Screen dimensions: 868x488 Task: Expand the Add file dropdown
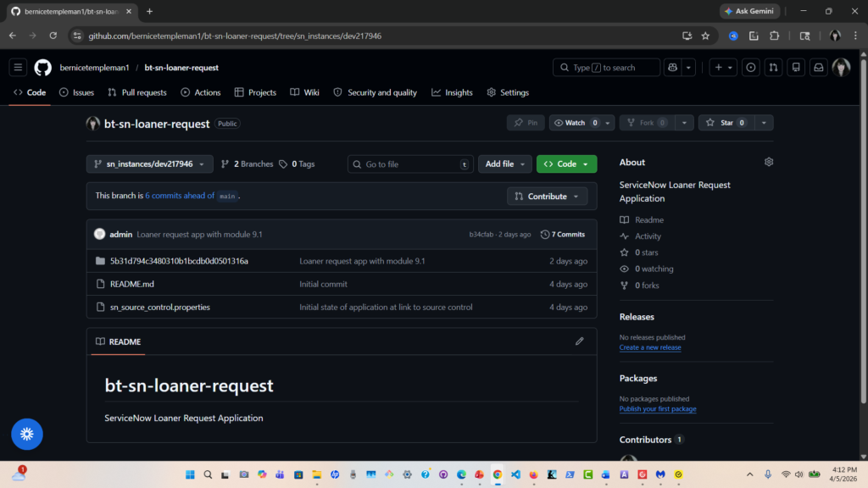505,164
